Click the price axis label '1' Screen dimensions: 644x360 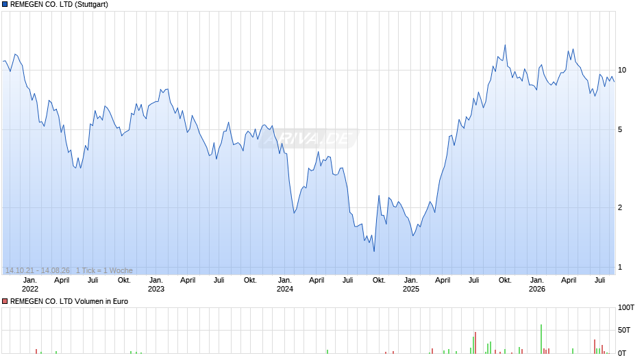pos(620,267)
